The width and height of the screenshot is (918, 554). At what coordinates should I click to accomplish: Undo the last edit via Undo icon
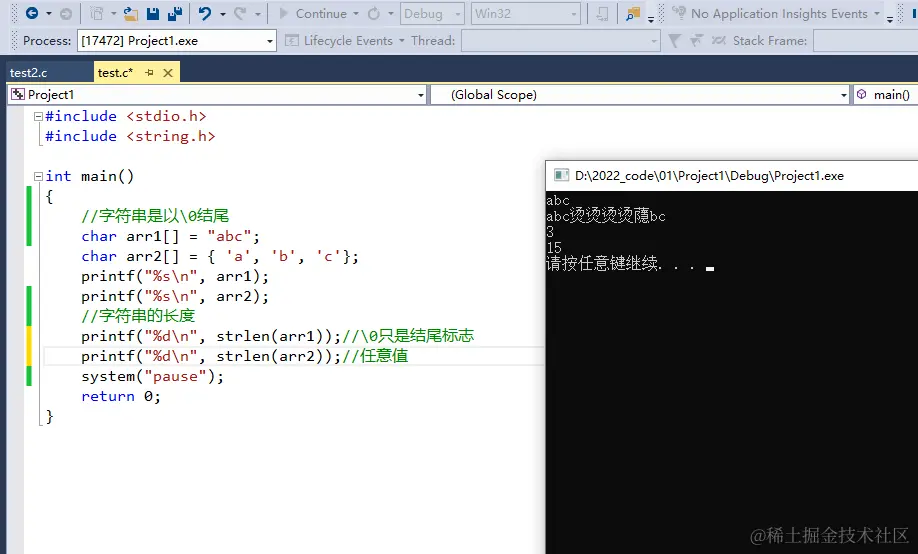pos(204,13)
